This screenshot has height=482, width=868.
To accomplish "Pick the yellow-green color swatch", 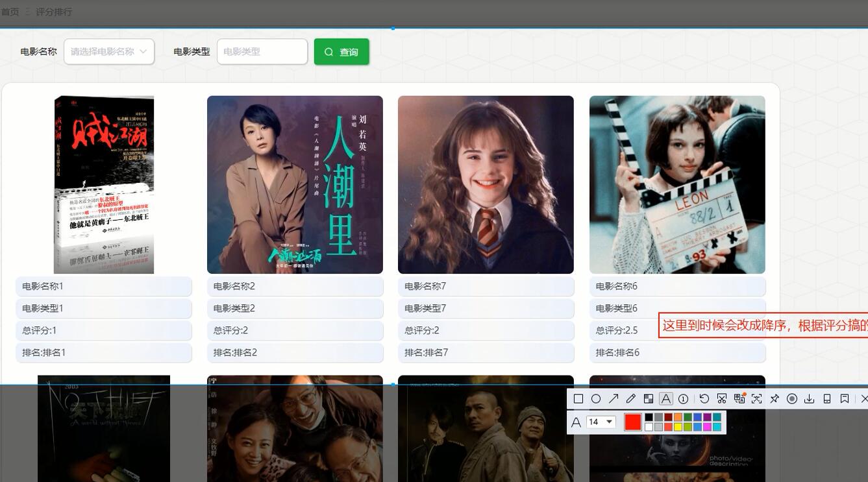I will pos(688,427).
